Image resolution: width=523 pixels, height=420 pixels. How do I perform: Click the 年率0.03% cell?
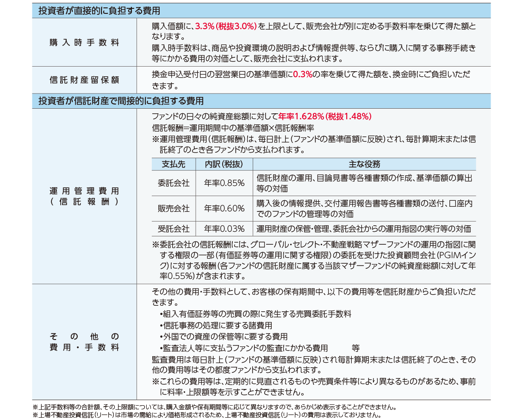point(224,229)
